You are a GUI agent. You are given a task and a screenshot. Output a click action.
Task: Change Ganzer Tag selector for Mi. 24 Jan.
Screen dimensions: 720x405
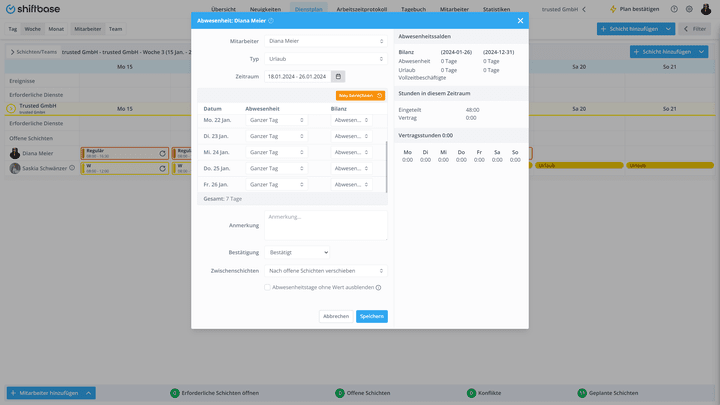pos(276,152)
